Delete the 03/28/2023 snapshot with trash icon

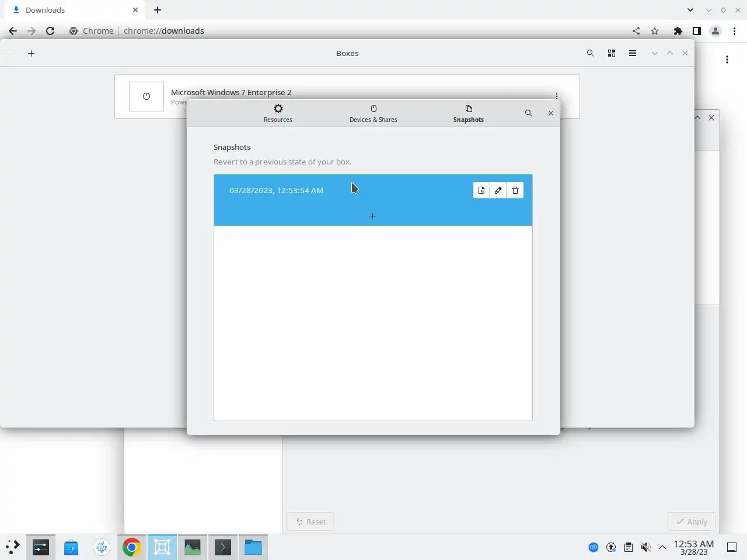point(515,190)
